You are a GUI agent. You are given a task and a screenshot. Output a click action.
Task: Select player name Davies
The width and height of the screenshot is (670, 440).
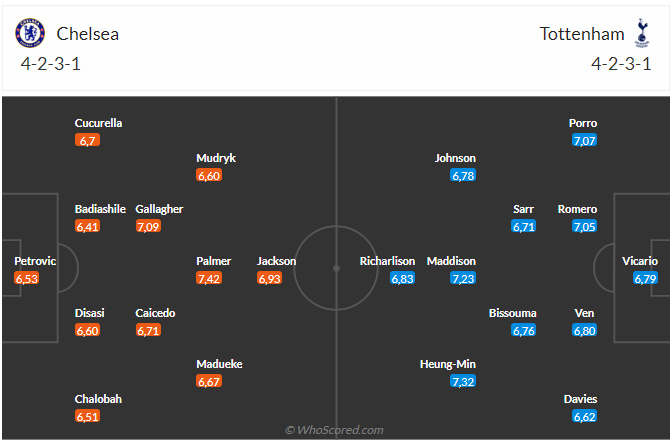pyautogui.click(x=580, y=399)
